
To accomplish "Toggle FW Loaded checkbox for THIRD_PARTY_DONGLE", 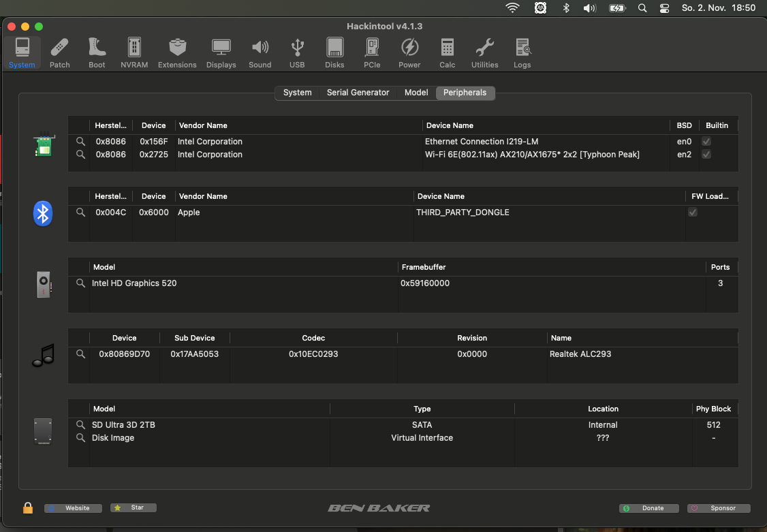I will (x=693, y=213).
